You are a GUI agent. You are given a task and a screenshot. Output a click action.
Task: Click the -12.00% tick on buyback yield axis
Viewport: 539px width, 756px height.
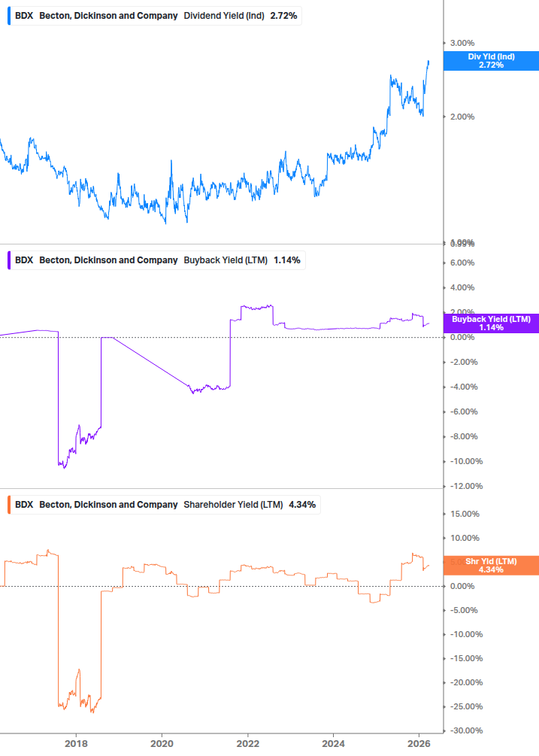(x=466, y=486)
